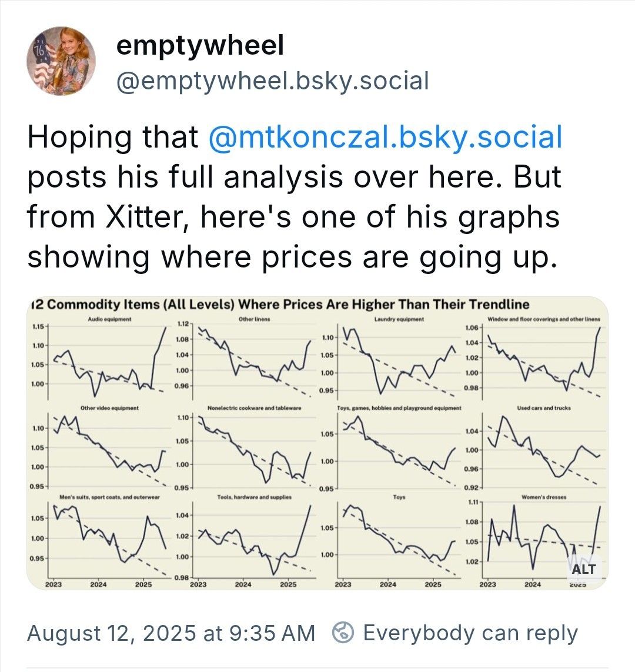Click the reply-settings icon beside the timestamp
This screenshot has height=672, width=635.
click(x=343, y=633)
